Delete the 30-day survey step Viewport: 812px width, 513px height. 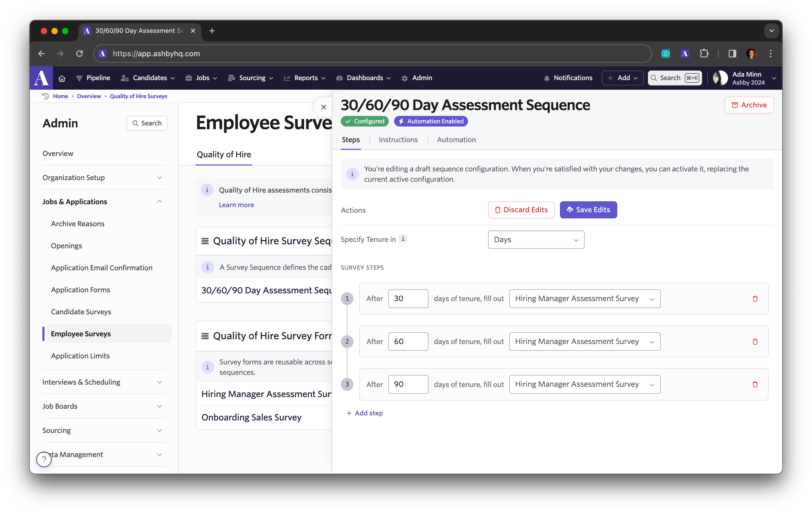(x=755, y=299)
